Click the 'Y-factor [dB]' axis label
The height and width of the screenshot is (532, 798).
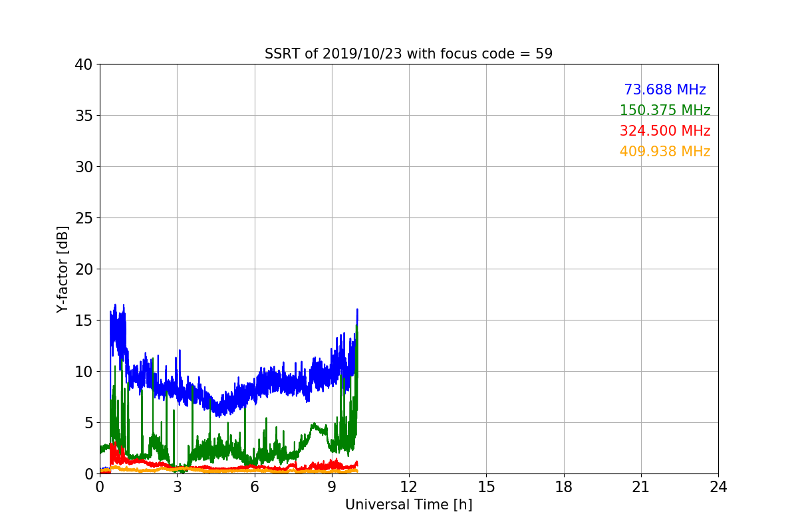pyautogui.click(x=63, y=269)
